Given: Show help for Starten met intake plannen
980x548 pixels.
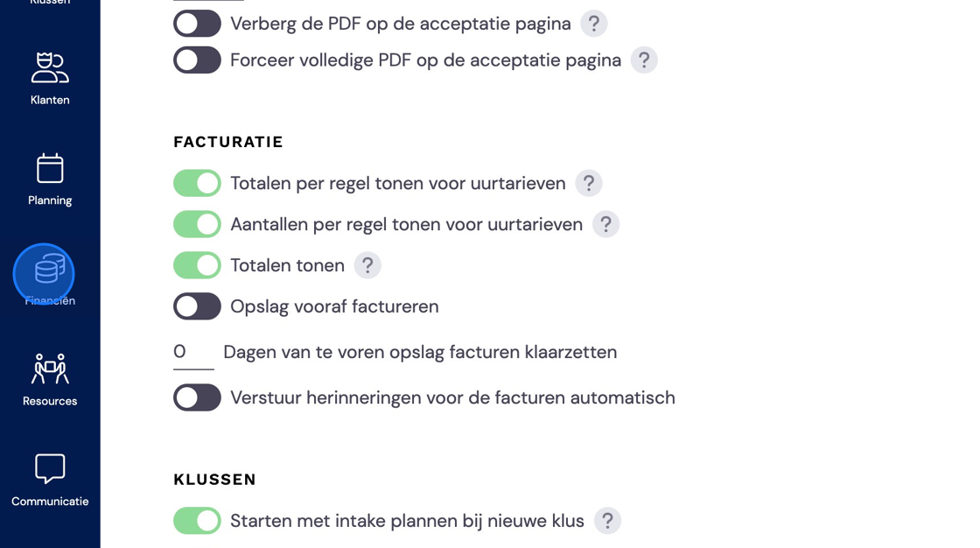Looking at the screenshot, I should click(x=607, y=521).
